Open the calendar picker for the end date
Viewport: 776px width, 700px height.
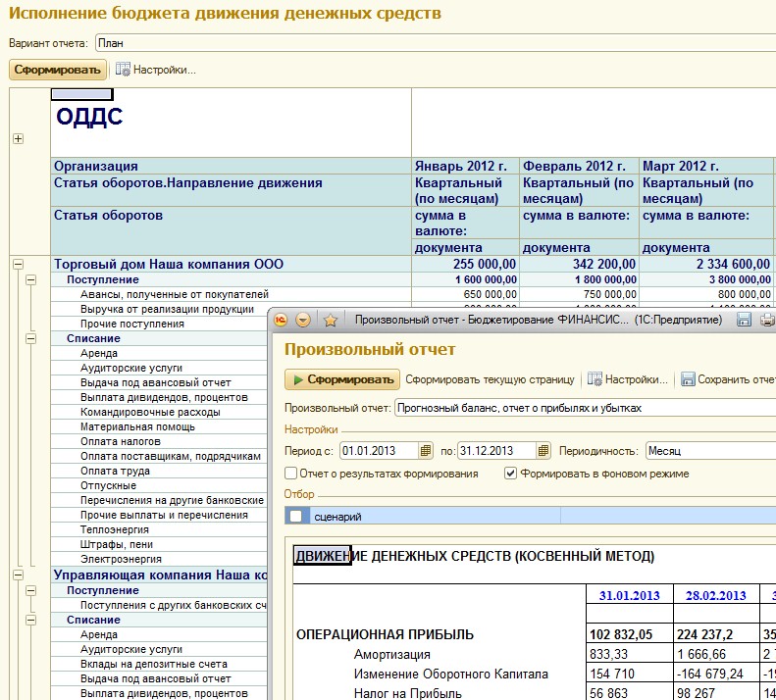[x=543, y=451]
